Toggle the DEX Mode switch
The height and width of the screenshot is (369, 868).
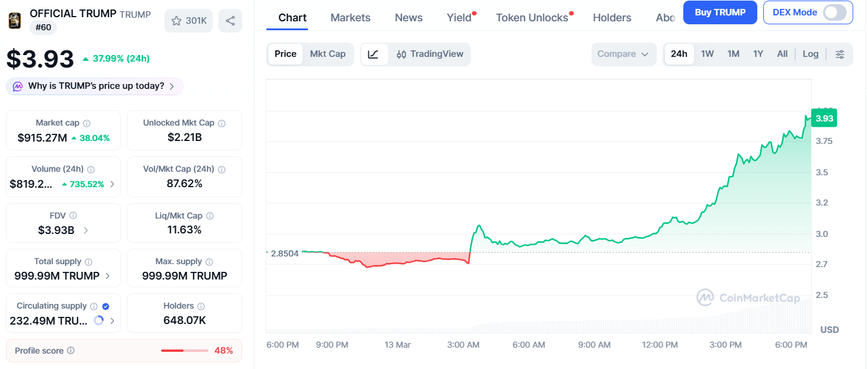coord(835,12)
